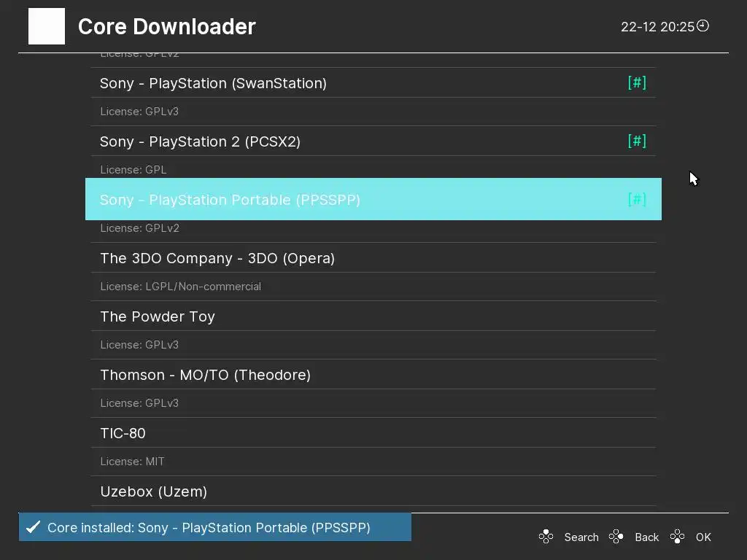Click the Search gamepad button icon
This screenshot has width=747, height=560.
(546, 537)
